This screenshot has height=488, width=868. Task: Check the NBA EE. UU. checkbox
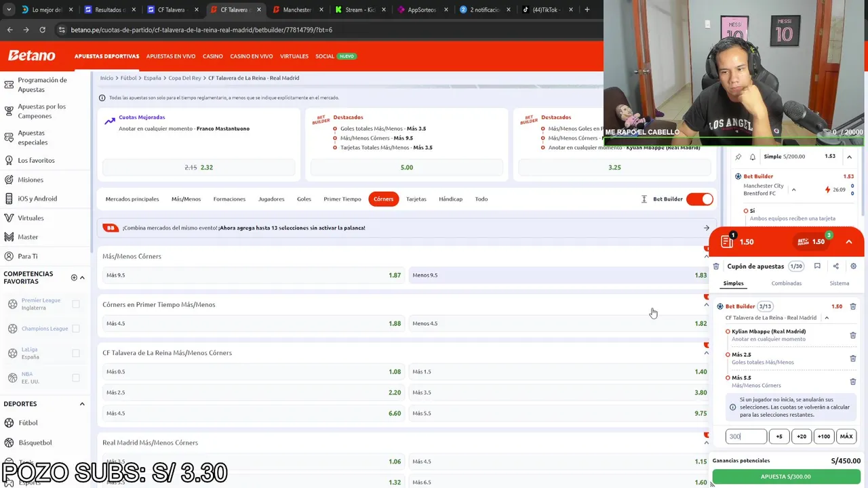(x=76, y=378)
